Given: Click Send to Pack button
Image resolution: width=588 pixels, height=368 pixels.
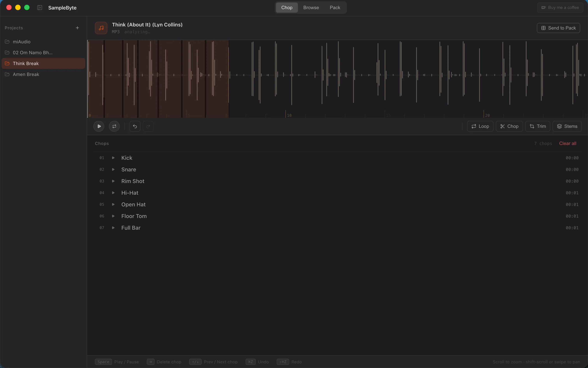Looking at the screenshot, I should 558,28.
